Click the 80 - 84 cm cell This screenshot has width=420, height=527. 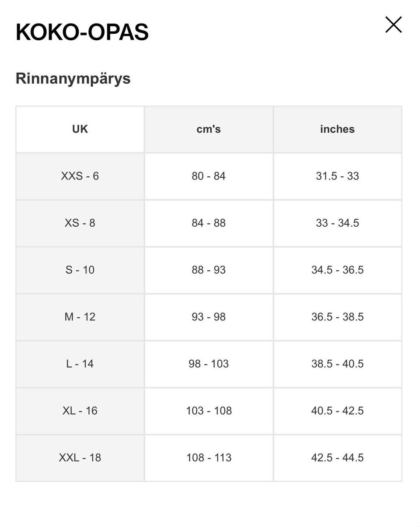209,176
